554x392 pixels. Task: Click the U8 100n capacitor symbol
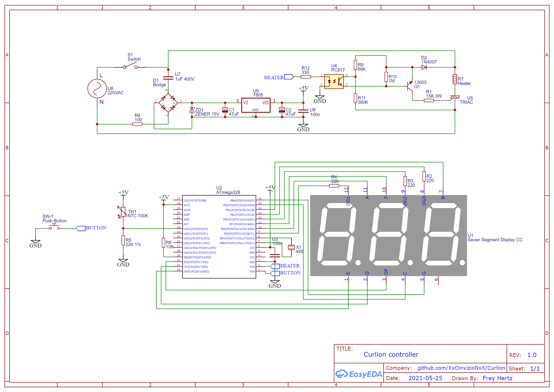click(303, 111)
